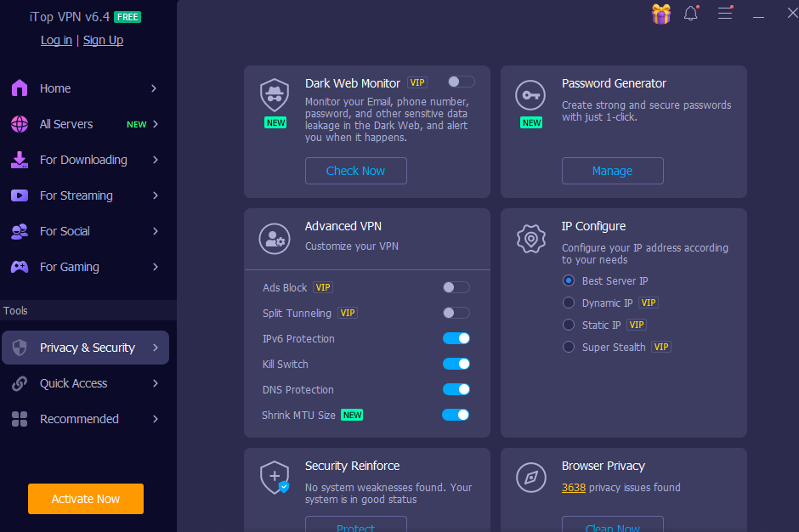799x532 pixels.
Task: Click the Check Now button
Action: coord(355,171)
